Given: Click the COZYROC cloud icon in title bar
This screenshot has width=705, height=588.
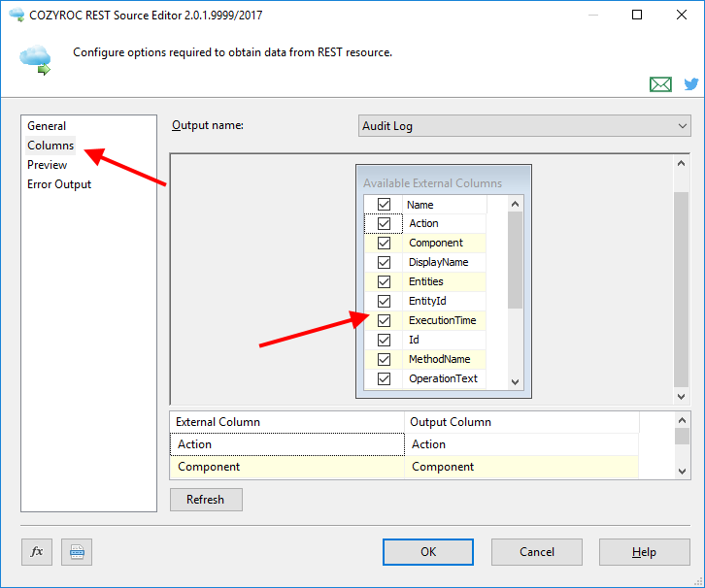Looking at the screenshot, I should coord(17,15).
